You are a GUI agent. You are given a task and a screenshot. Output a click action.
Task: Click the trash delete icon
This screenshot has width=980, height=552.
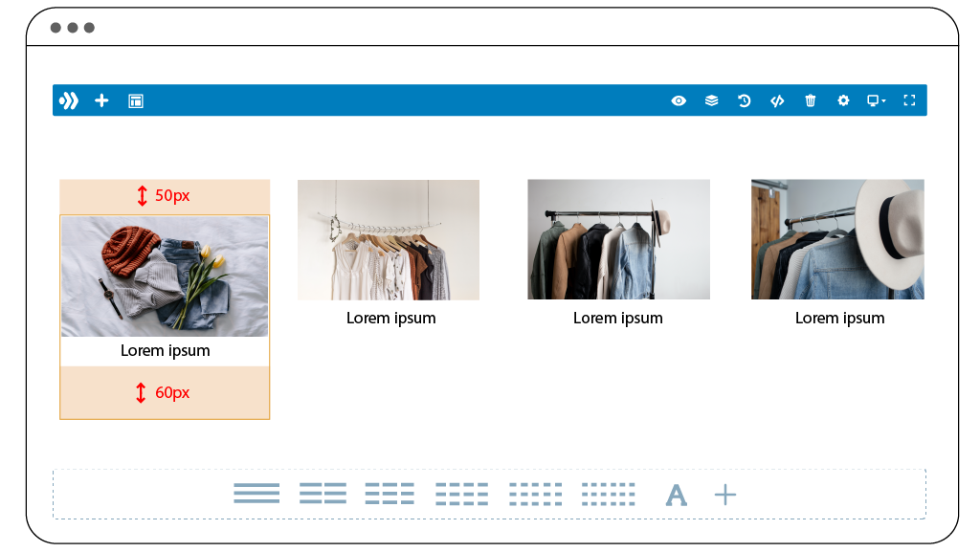[810, 100]
